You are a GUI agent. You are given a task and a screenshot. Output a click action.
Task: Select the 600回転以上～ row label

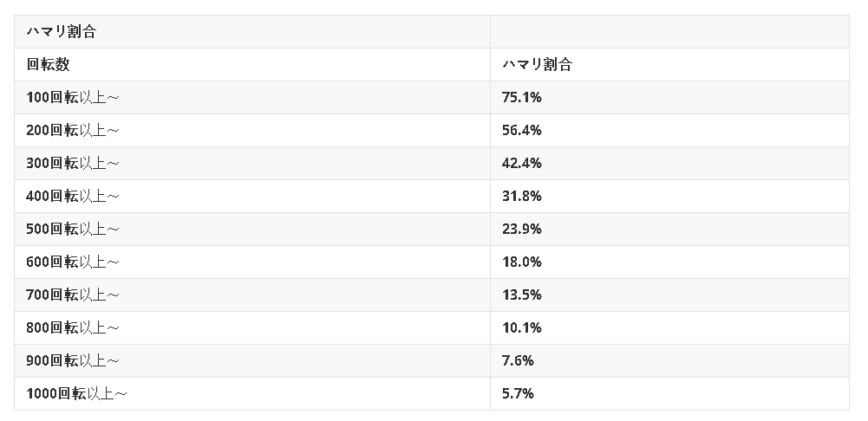pyautogui.click(x=73, y=262)
